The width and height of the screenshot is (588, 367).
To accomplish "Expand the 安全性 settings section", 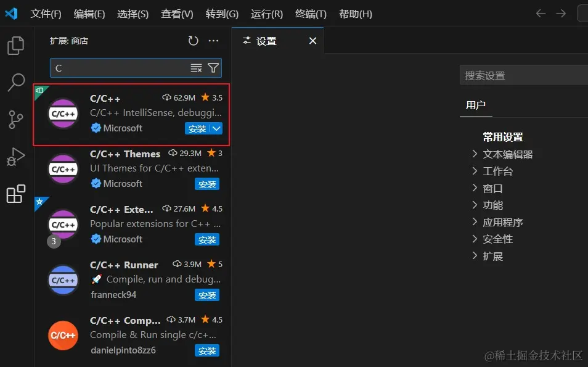I will click(x=475, y=239).
